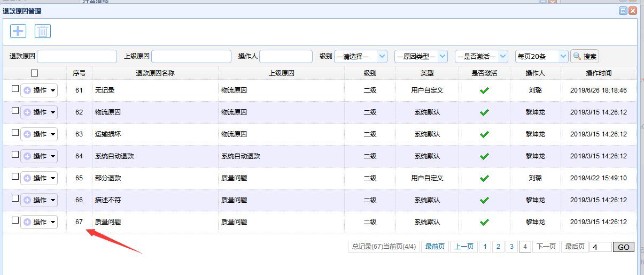
Task: Click current page 4 in pagination
Action: click(x=525, y=247)
